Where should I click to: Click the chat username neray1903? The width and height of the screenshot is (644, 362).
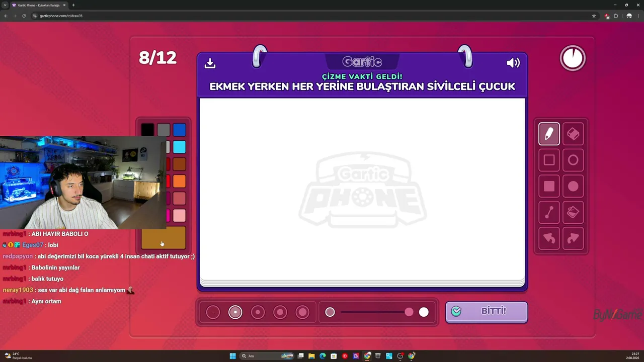pyautogui.click(x=18, y=290)
